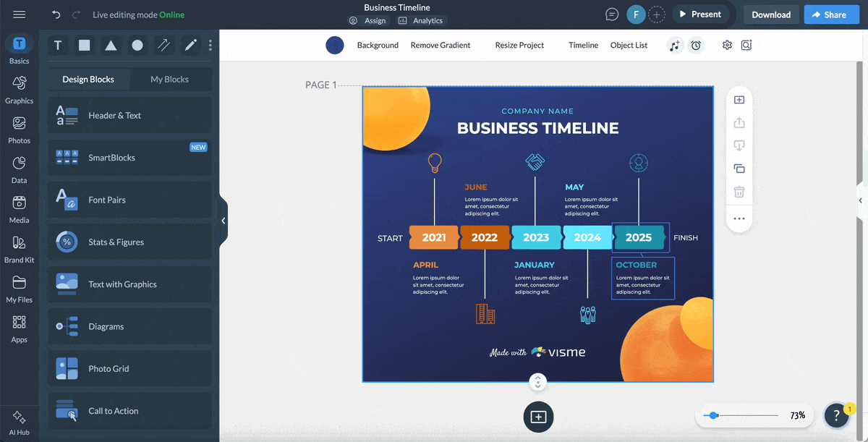868x442 pixels.
Task: Move page up in side toolbar
Action: [739, 123]
